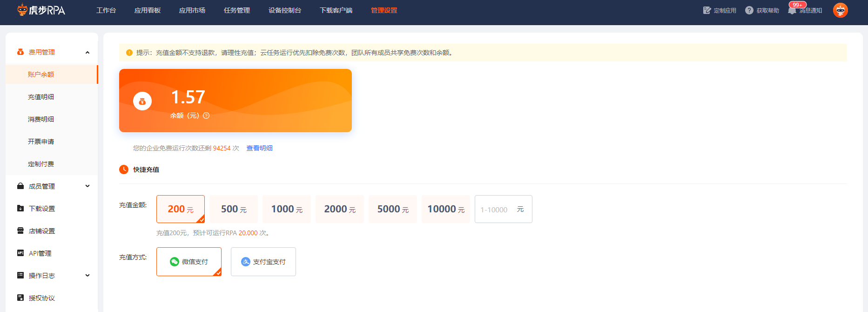Click the 快捷充值 clock icon

pyautogui.click(x=124, y=170)
